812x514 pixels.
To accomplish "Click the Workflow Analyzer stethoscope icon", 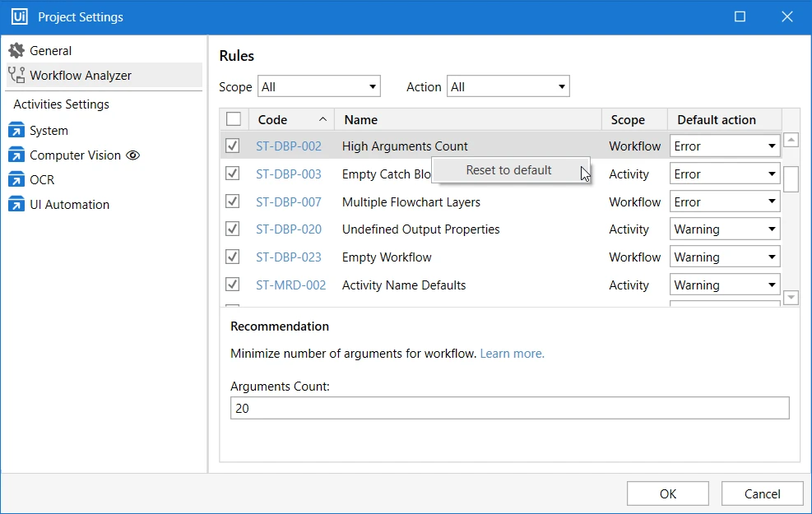I will coord(16,75).
